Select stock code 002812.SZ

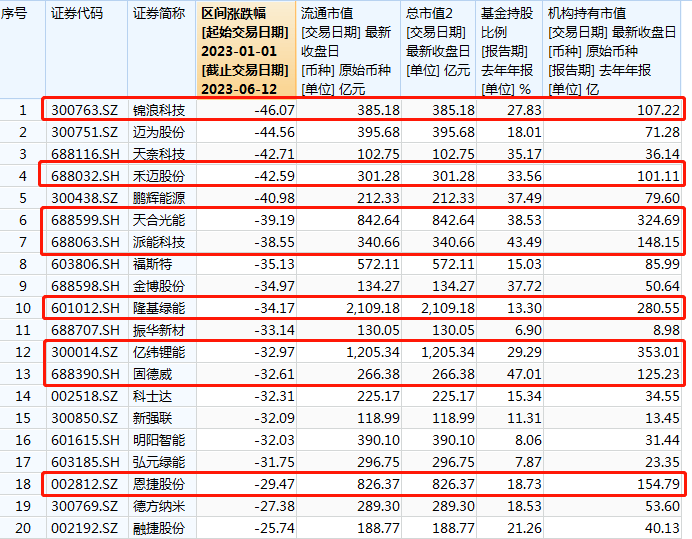85,484
